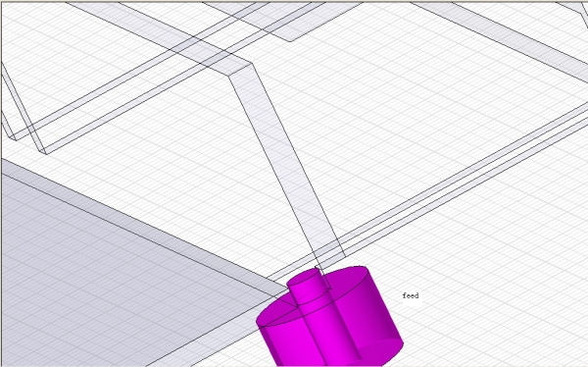Select the top edge band of the gray plane
Viewport: 588px width, 367px height.
pyautogui.click(x=142, y=226)
